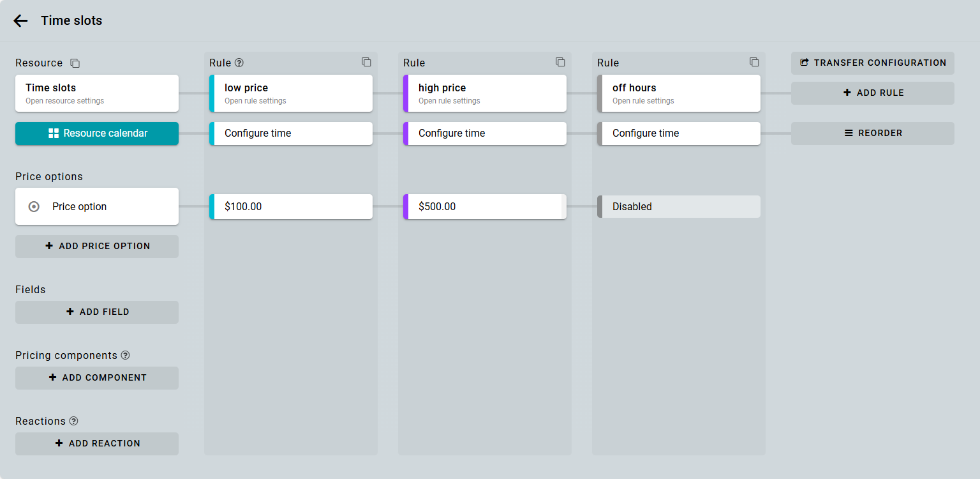Open the Resource calendar
980x479 pixels.
click(x=97, y=133)
